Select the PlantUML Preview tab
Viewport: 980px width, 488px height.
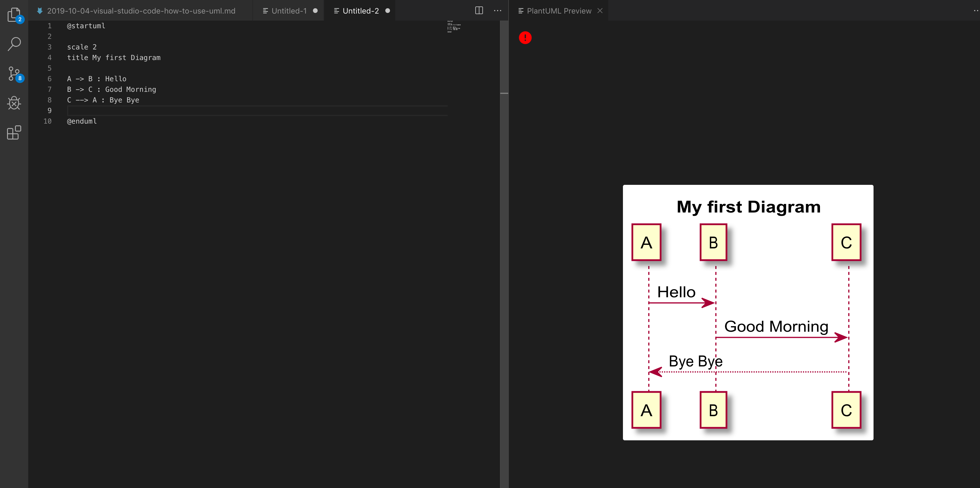tap(559, 11)
